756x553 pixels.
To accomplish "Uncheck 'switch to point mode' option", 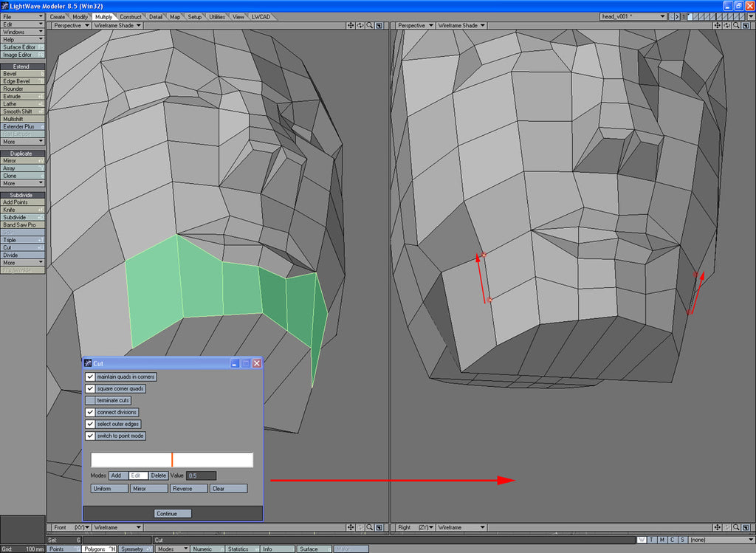I will point(90,436).
